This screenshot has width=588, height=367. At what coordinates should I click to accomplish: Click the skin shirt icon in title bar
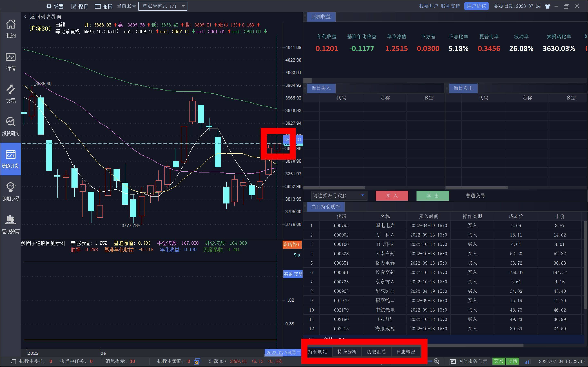click(x=547, y=6)
